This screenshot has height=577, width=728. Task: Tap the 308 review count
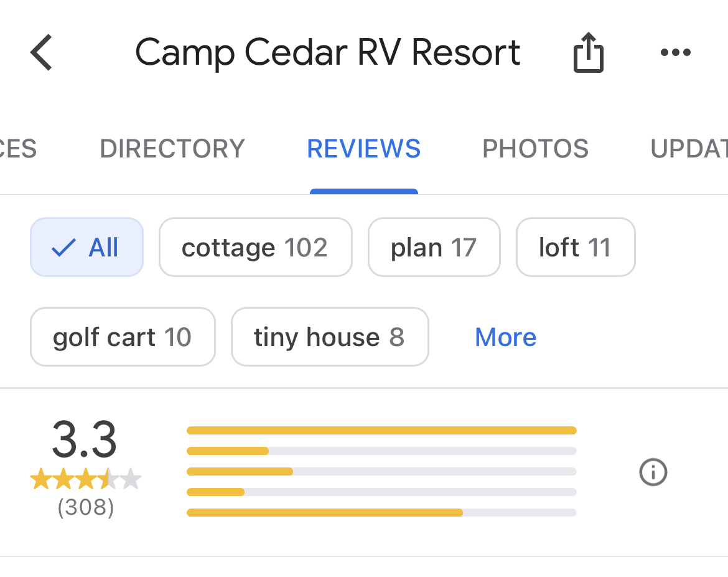point(86,507)
